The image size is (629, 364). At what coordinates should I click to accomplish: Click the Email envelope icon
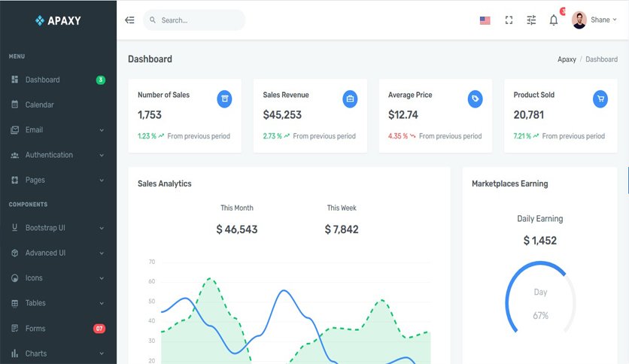[15, 130]
